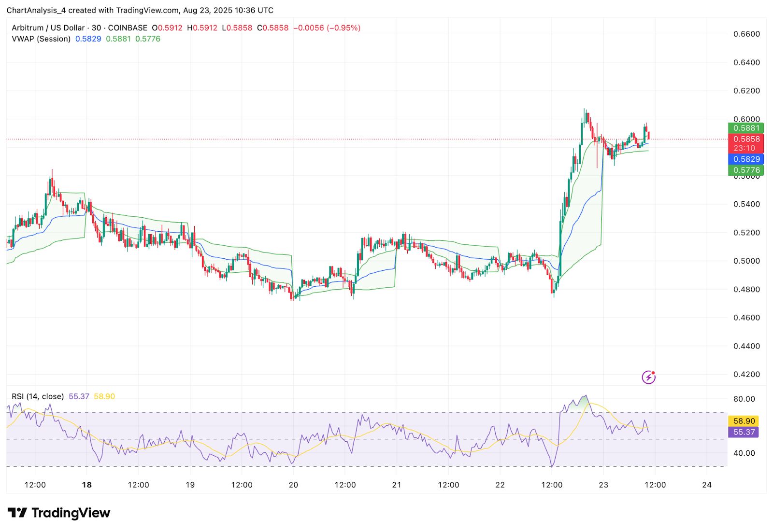773x532 pixels.
Task: Click the date label 22 on time axis
Action: pos(500,485)
